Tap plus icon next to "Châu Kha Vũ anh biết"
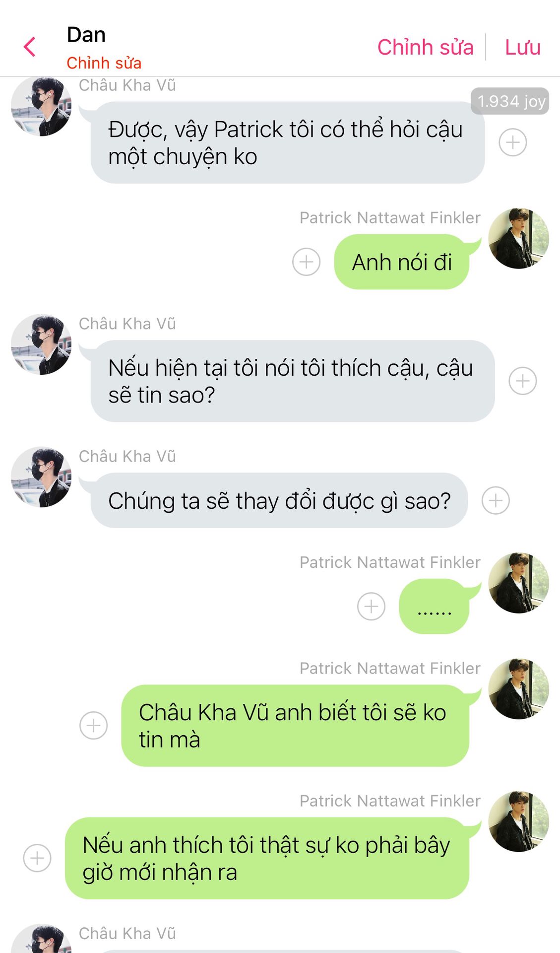The image size is (560, 953). [x=93, y=725]
